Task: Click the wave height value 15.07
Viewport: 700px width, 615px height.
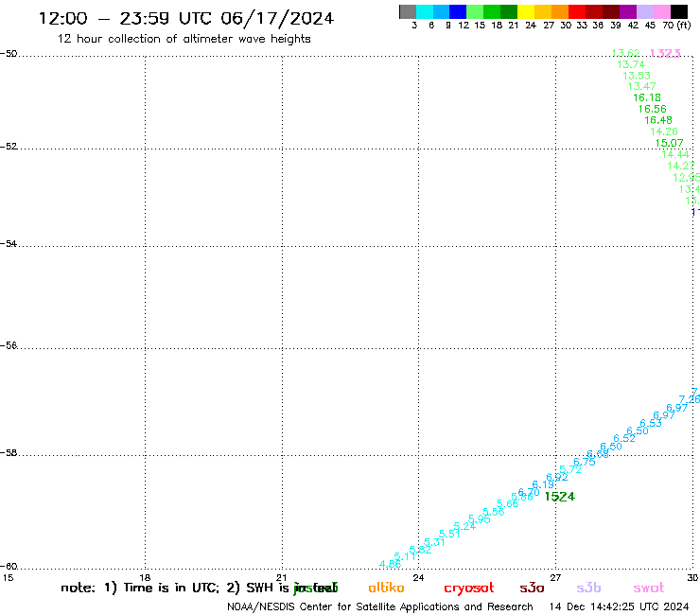Action: pos(669,143)
